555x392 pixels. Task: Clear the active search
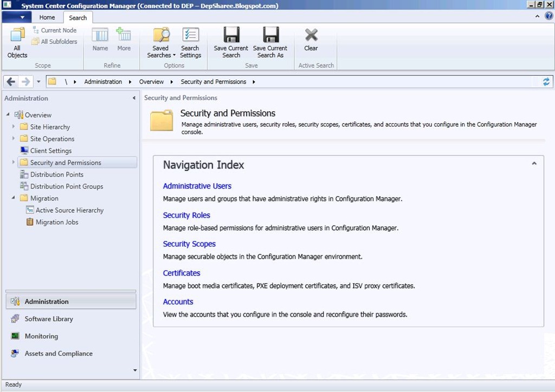[311, 39]
